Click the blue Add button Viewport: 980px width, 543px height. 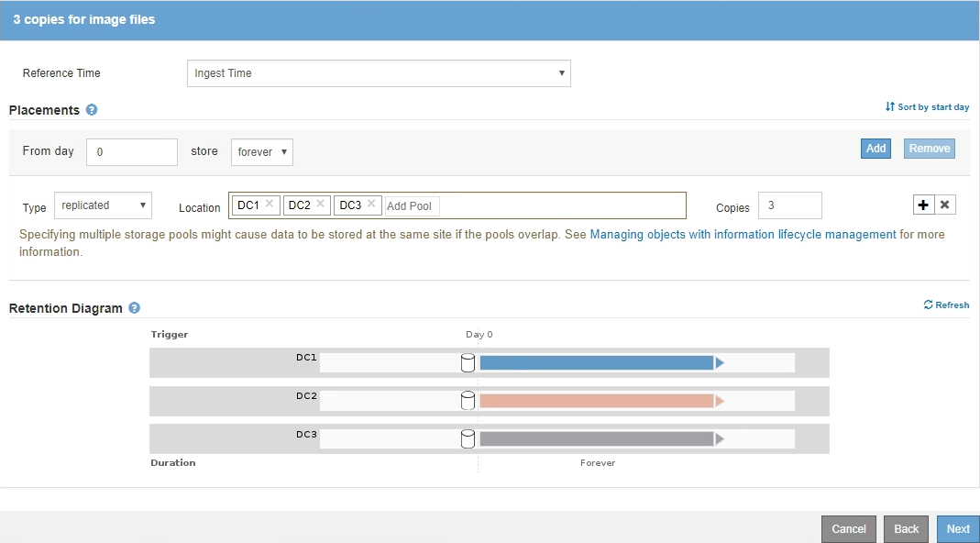pyautogui.click(x=875, y=149)
